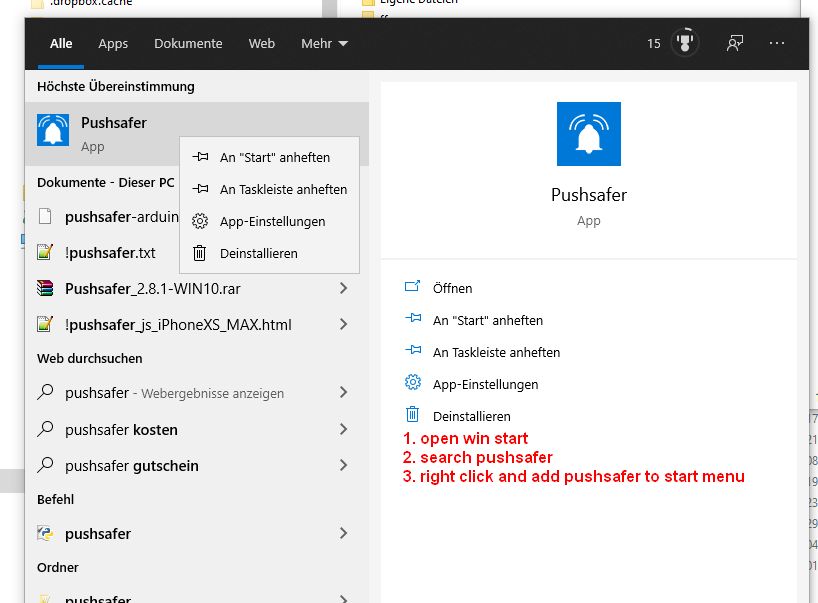Viewport: 818px width, 603px height.
Task: Expand details arrow for !pushsafer_js_iPhoneXS_MAX.html
Action: point(343,324)
